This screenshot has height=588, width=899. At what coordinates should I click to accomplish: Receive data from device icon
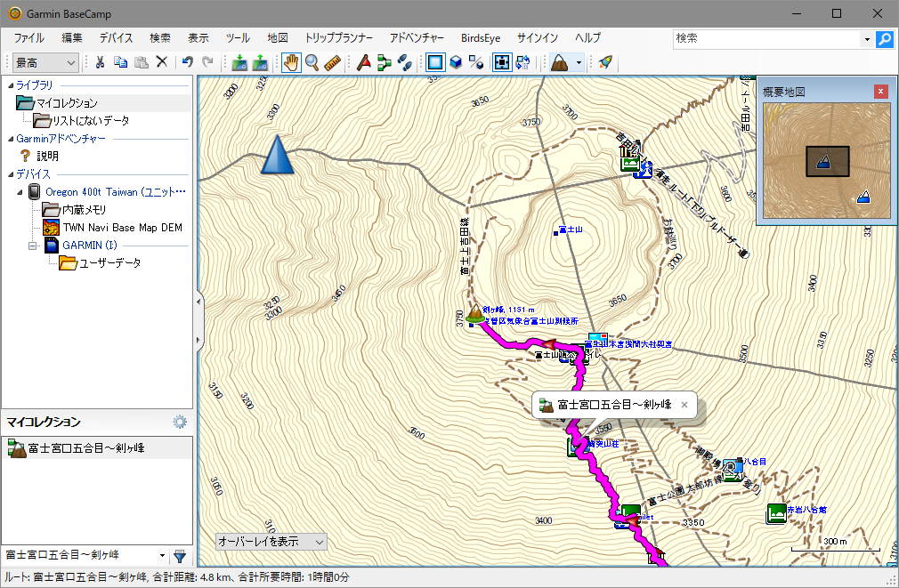pyautogui.click(x=239, y=62)
